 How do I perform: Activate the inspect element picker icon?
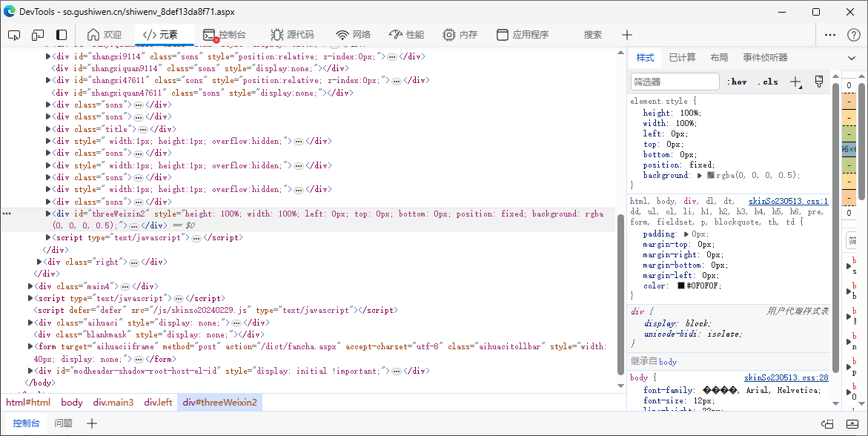[14, 35]
